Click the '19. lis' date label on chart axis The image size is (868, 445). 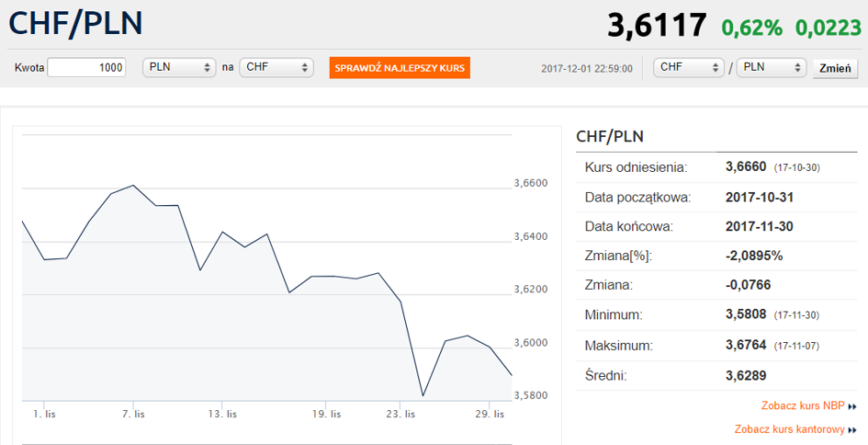[x=326, y=414]
